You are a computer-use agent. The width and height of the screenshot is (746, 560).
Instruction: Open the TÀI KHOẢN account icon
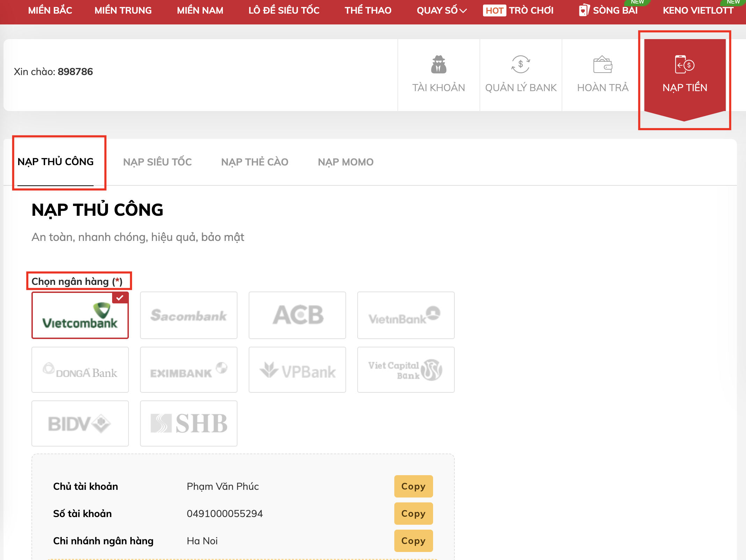[x=439, y=65]
